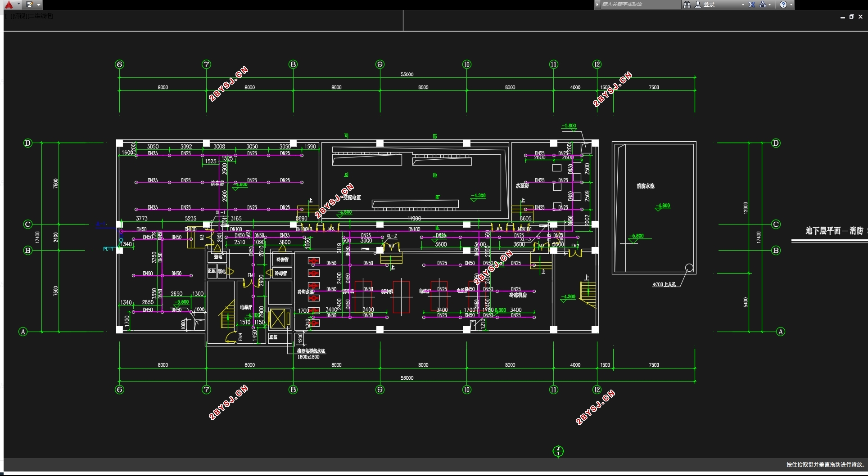The width and height of the screenshot is (868, 476).
Task: Expand the arrow beside the AutoCAD logo
Action: [x=18, y=4]
